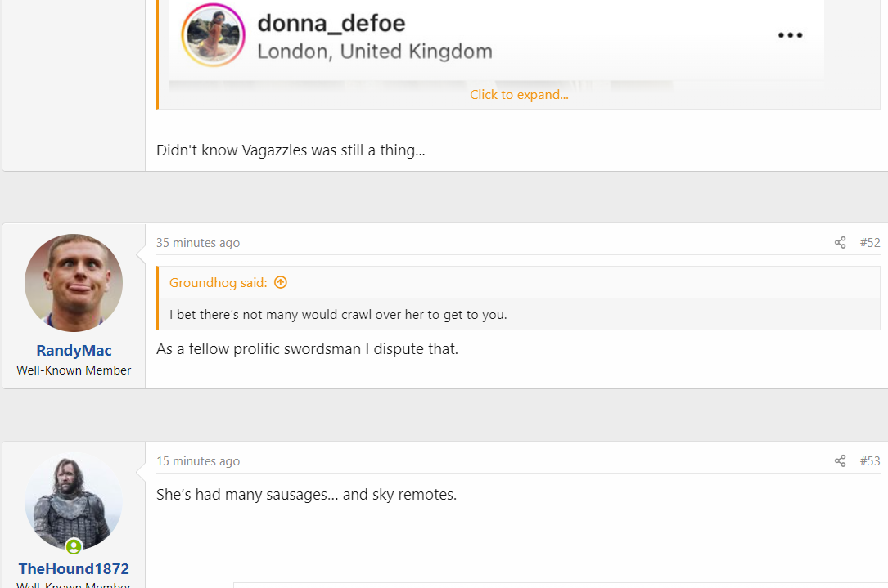Open RandyMac's profile via username
The width and height of the screenshot is (888, 588).
(x=74, y=350)
